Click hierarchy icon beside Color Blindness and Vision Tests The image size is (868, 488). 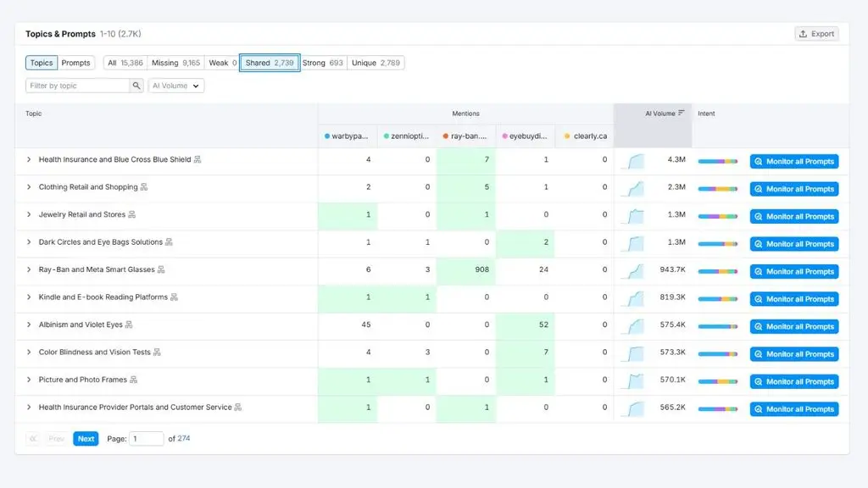point(157,352)
